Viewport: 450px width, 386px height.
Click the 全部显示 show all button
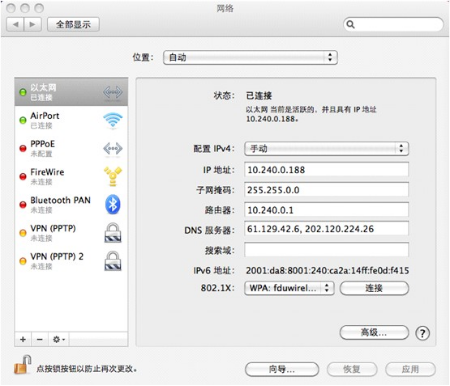(73, 24)
